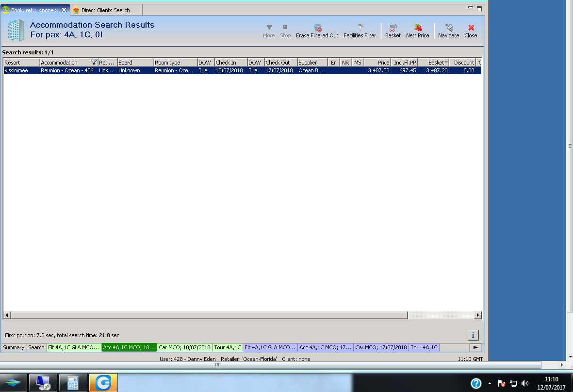The width and height of the screenshot is (573, 392).
Task: Click results table scroll right arrow
Action: click(478, 315)
